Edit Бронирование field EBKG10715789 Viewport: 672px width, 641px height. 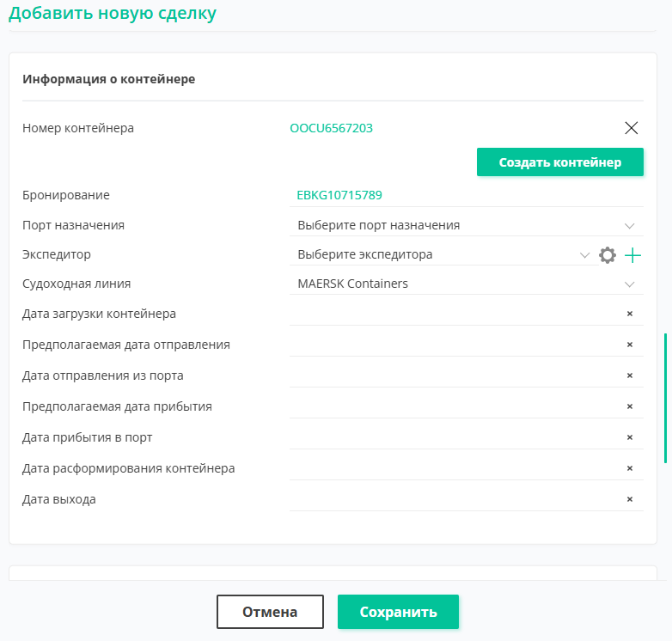coord(467,195)
